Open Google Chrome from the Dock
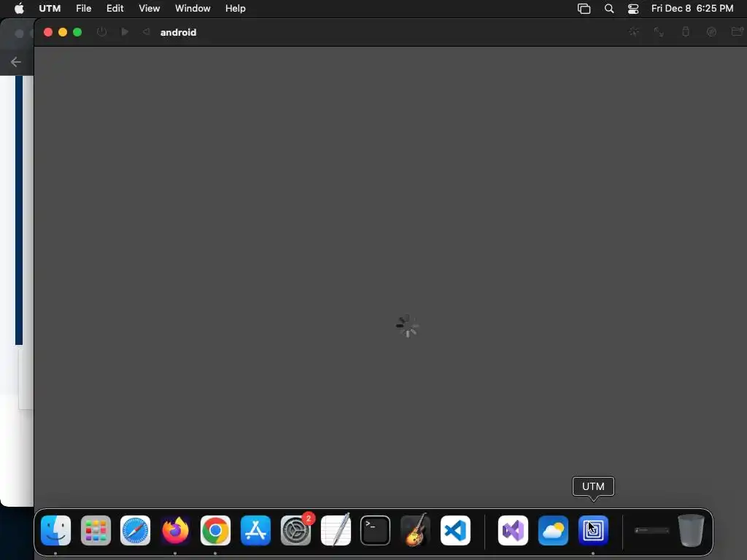Image resolution: width=747 pixels, height=560 pixels. [x=215, y=530]
